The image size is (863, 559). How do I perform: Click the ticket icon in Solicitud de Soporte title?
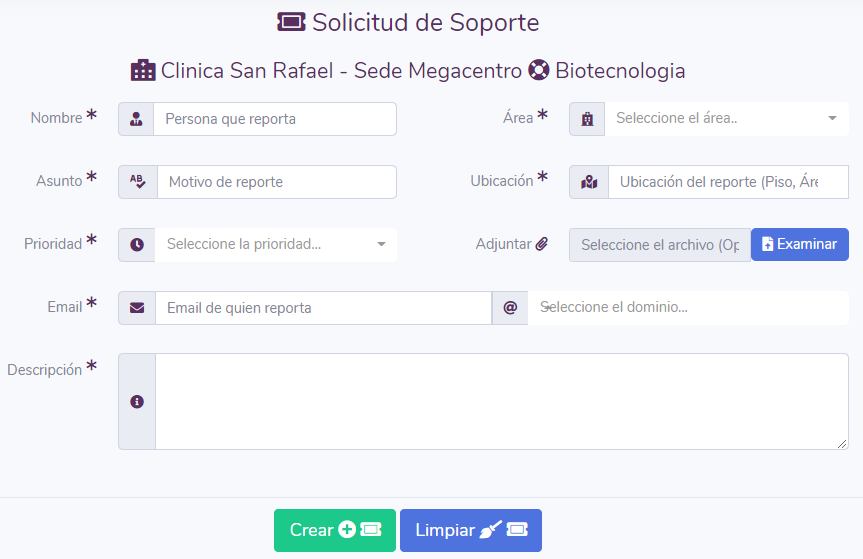291,22
